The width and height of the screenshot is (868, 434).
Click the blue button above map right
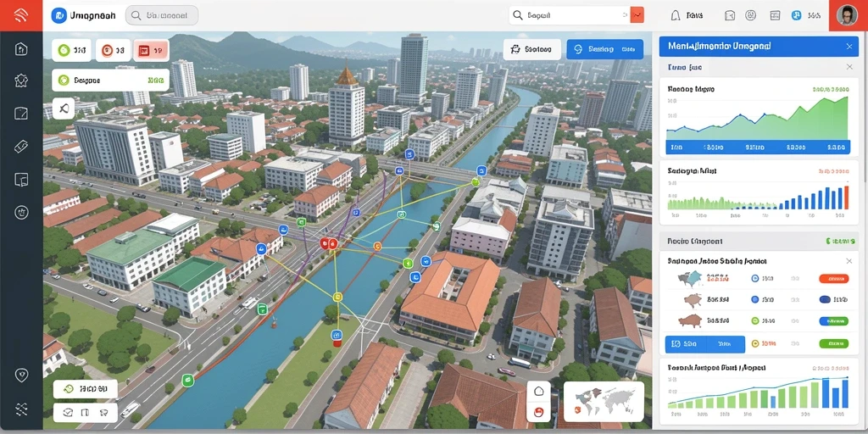(x=605, y=49)
